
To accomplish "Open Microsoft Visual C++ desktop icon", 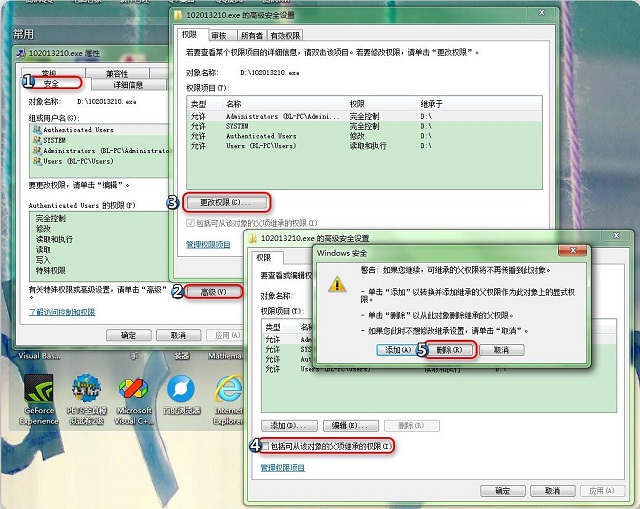I will pos(134,389).
